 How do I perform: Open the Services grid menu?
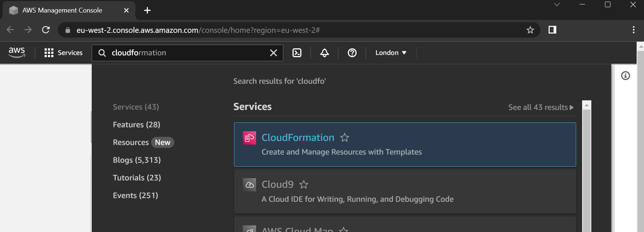[63, 53]
